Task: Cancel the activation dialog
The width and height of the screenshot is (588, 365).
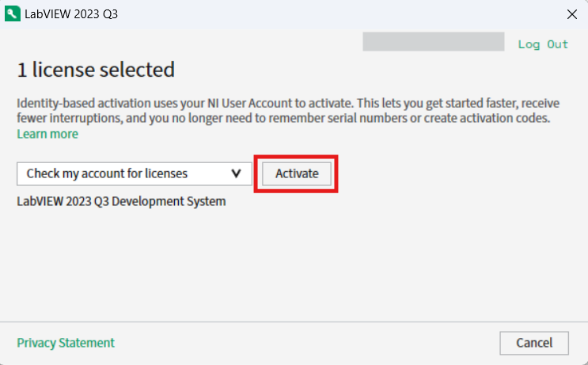Action: [534, 343]
